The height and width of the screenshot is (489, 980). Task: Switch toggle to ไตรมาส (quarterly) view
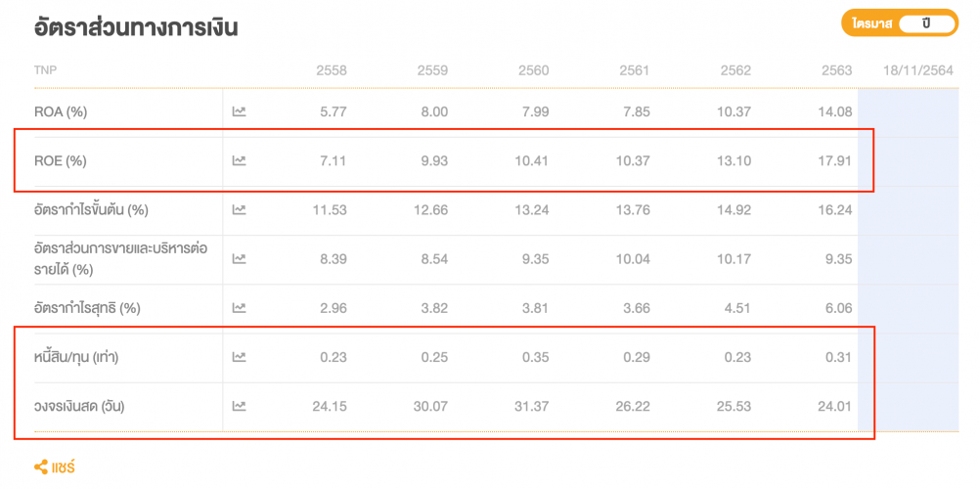coord(871,23)
